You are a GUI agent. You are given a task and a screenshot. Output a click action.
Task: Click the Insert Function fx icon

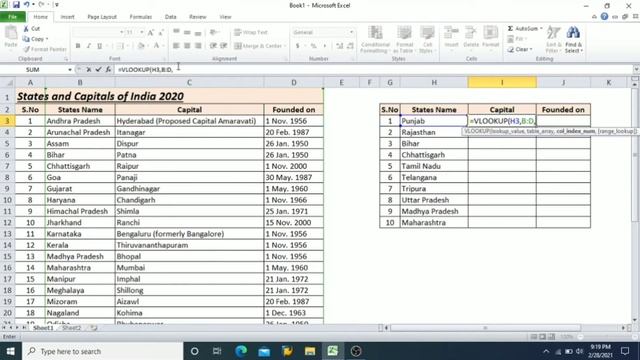click(108, 70)
